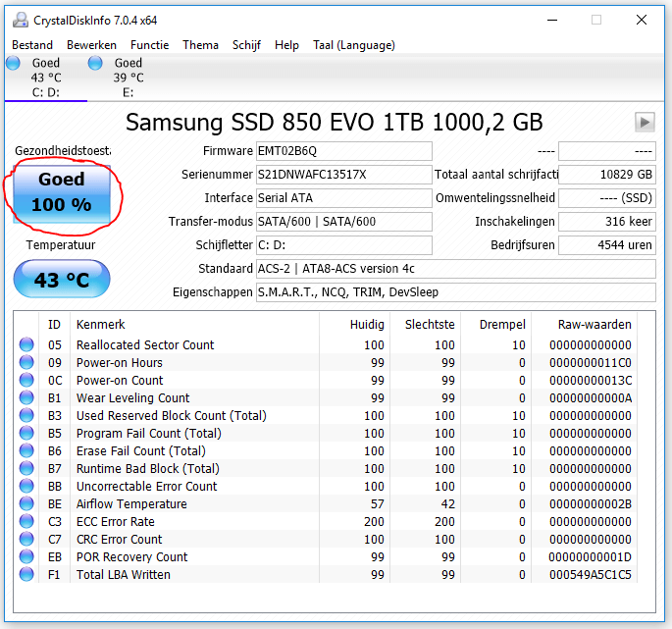672x629 pixels.
Task: Go to next disk with arrow button
Action: [x=645, y=123]
